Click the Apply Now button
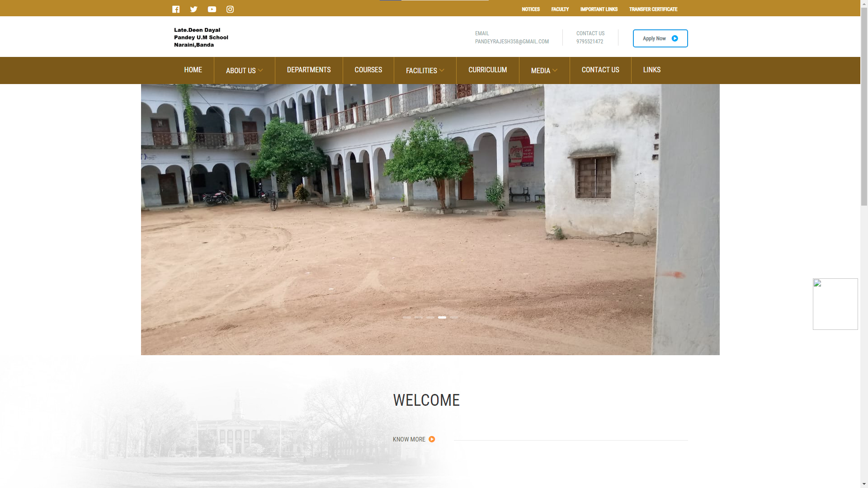Image resolution: width=868 pixels, height=488 pixels. (660, 38)
